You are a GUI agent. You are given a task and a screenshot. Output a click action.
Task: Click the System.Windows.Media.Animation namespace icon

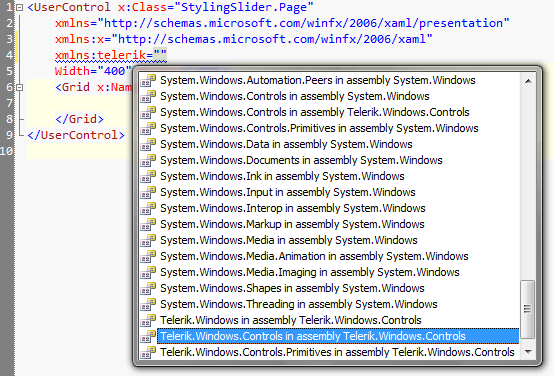[x=148, y=256]
